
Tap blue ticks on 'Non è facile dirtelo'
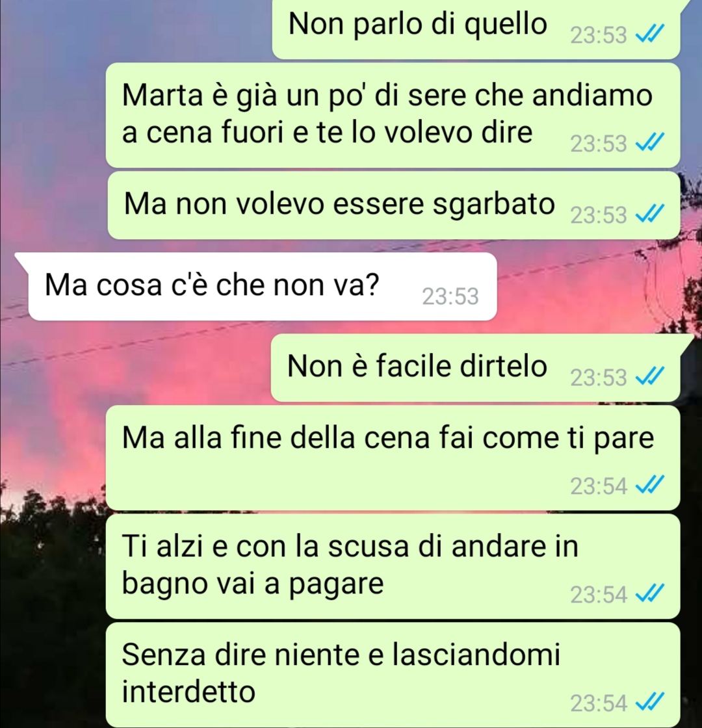point(649,376)
